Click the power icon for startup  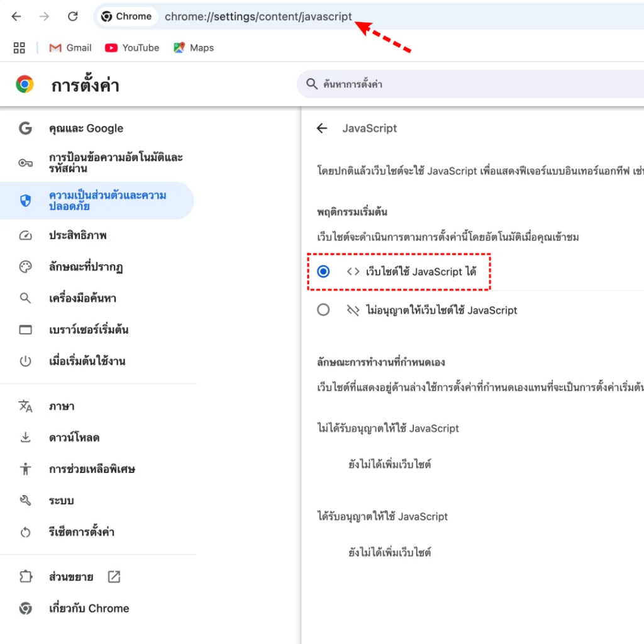click(25, 362)
